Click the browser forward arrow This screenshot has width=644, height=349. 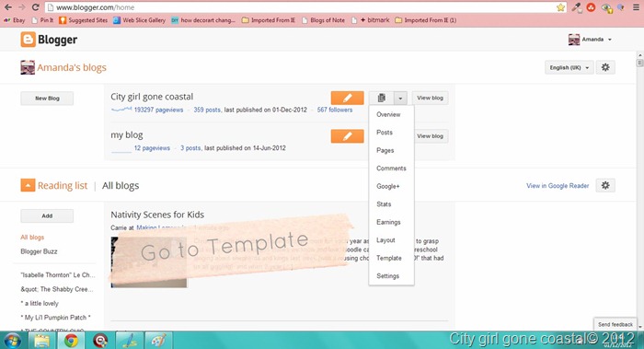21,7
